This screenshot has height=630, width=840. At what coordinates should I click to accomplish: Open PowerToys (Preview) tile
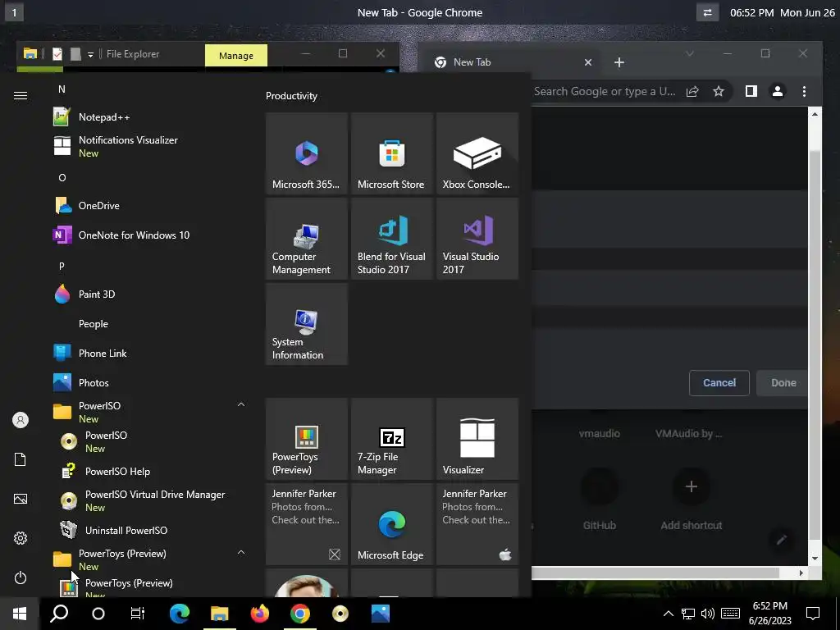coord(307,439)
